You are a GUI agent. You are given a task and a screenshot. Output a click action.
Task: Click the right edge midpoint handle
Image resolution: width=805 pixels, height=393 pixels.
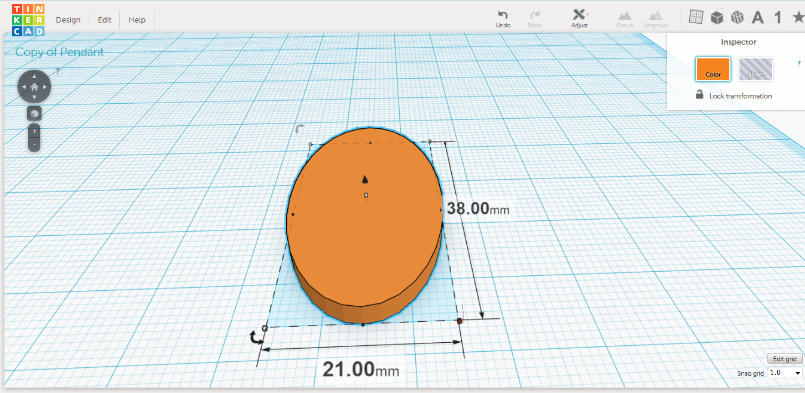(x=441, y=210)
